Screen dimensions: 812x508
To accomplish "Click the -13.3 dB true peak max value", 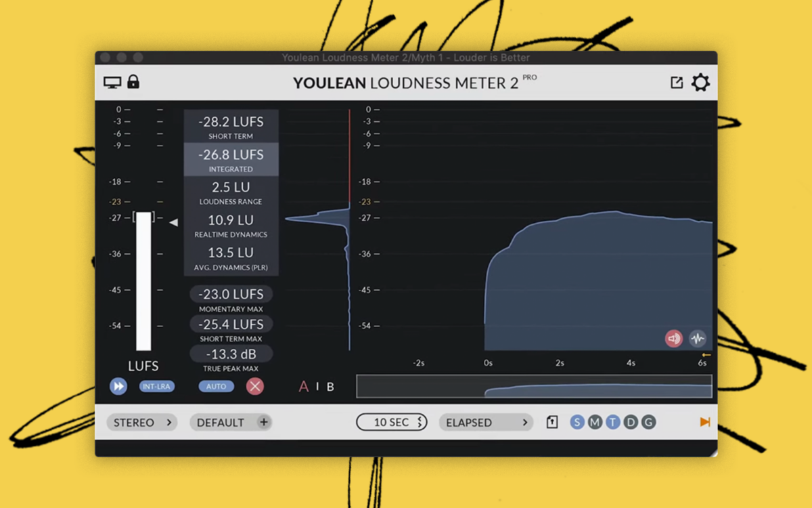I will [x=231, y=354].
